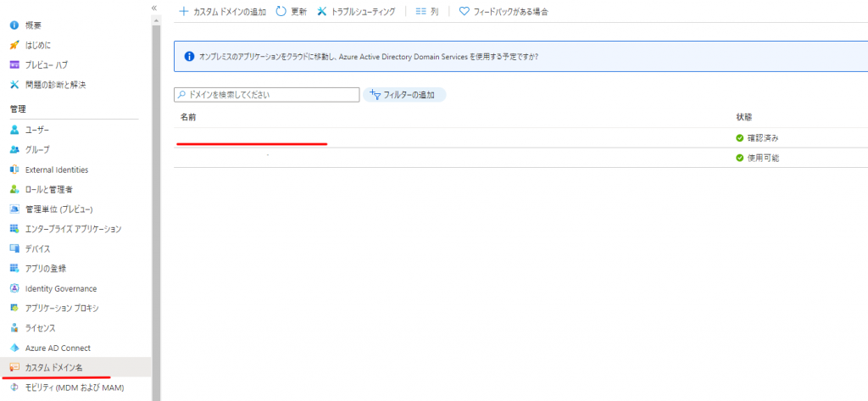
Task: Click フィードバックがある場合 link
Action: 504,11
